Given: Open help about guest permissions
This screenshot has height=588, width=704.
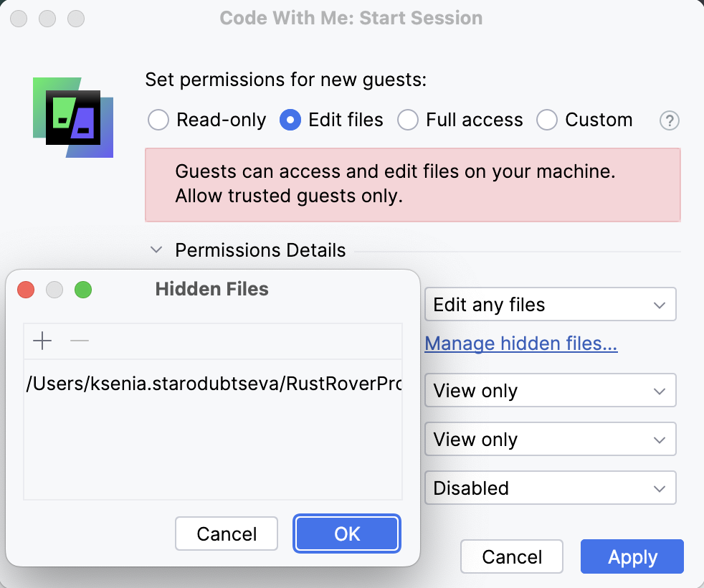Looking at the screenshot, I should coord(669,120).
